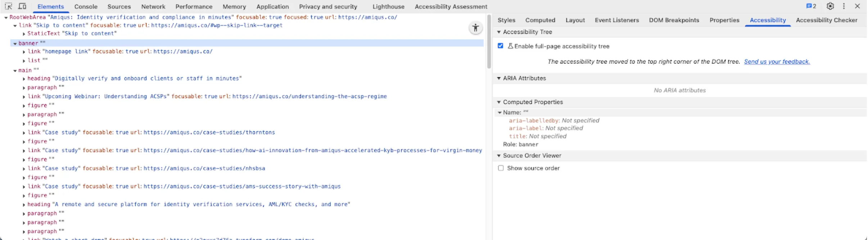Image resolution: width=868 pixels, height=240 pixels.
Task: Activate the inspect element picker icon
Action: [9, 6]
